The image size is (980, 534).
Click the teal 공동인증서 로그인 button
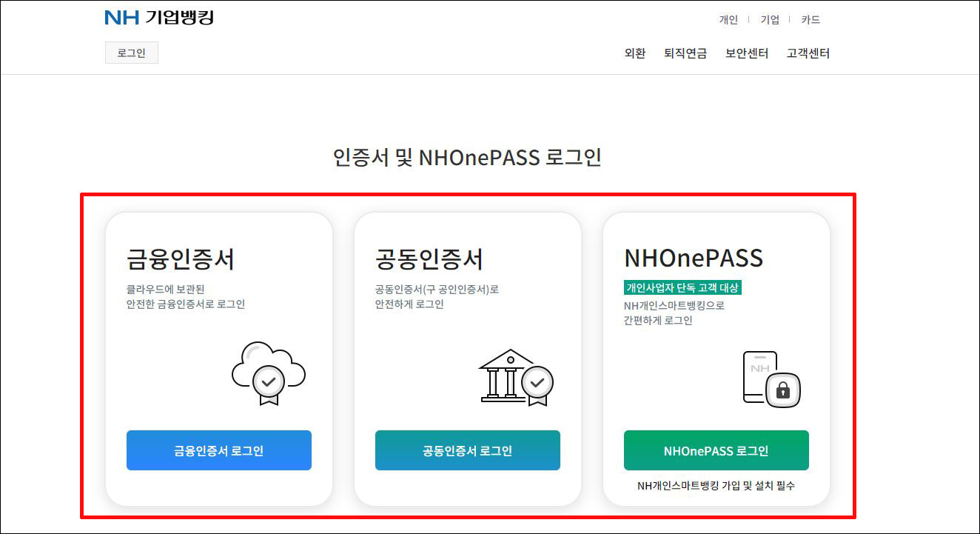coord(468,450)
